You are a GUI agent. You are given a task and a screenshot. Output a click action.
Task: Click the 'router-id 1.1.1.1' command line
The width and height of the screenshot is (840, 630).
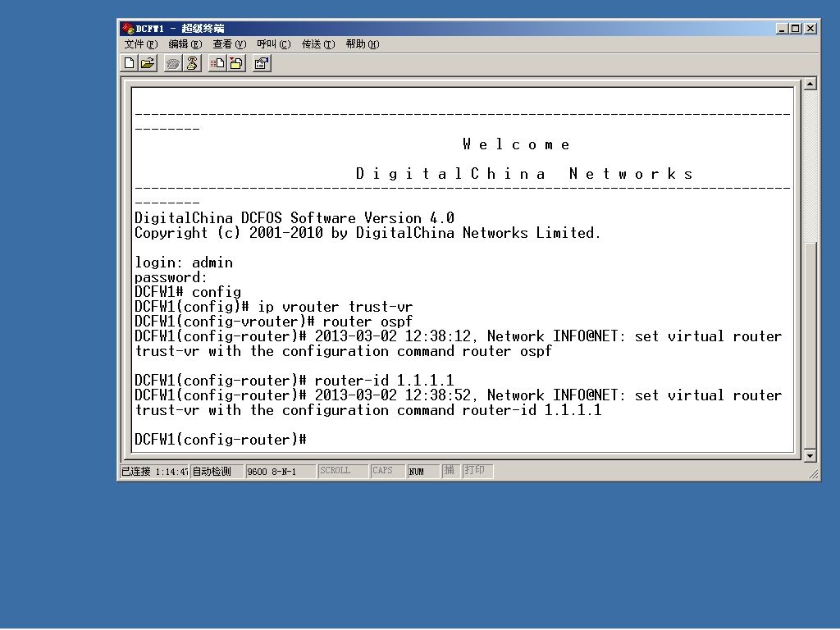tap(294, 381)
